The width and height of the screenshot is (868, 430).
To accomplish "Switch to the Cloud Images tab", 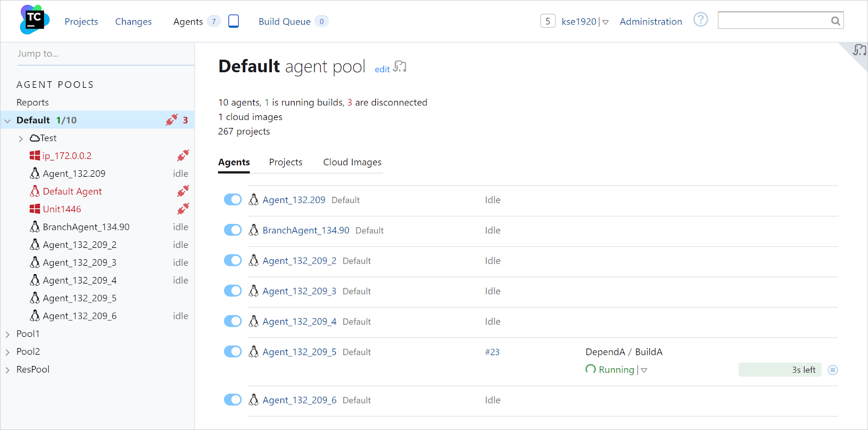I will (352, 162).
